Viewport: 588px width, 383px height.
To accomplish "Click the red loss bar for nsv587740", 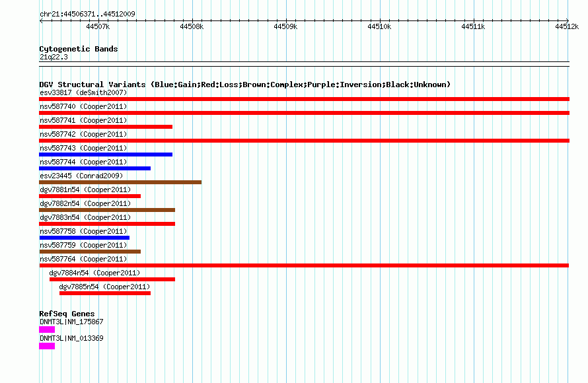I will (304, 113).
